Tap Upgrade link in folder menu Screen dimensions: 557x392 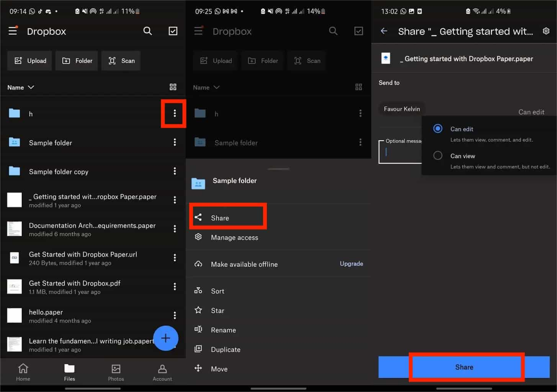(x=351, y=264)
